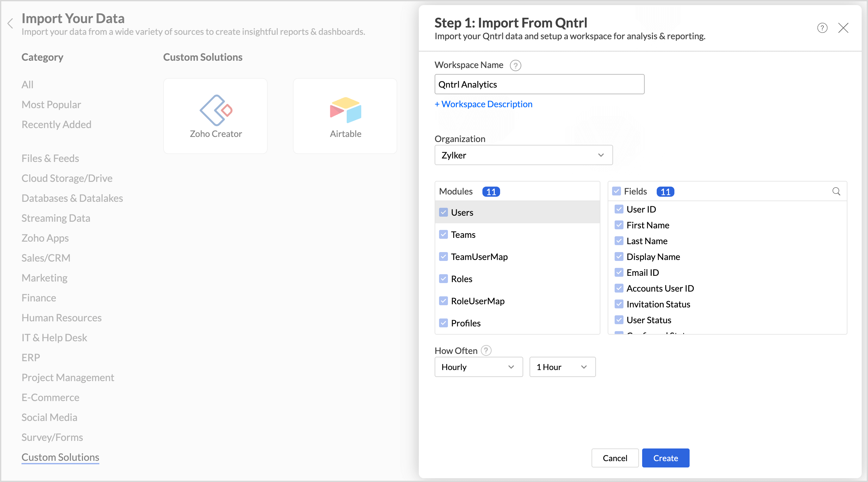Close the Import From Qntrl dialog
Image resolution: width=868 pixels, height=482 pixels.
pos(843,28)
